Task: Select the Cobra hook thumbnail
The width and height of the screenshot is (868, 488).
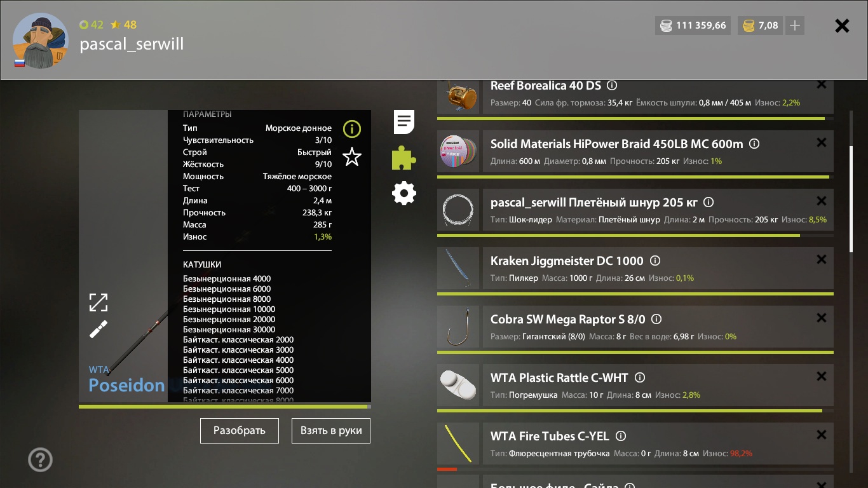Action: 458,327
